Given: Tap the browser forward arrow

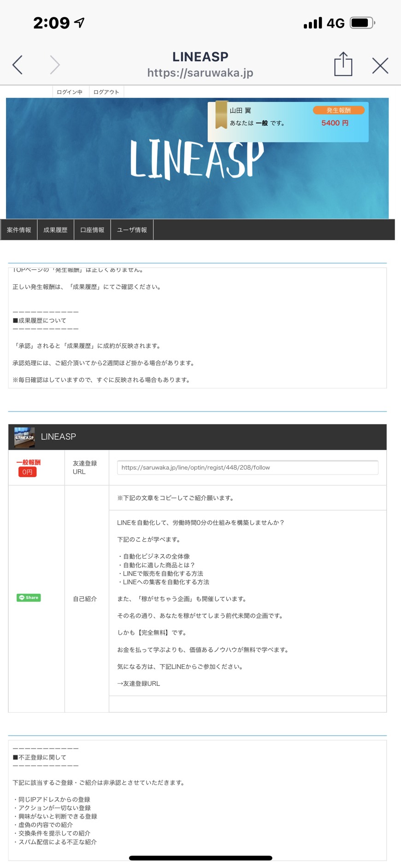Looking at the screenshot, I should tap(55, 65).
